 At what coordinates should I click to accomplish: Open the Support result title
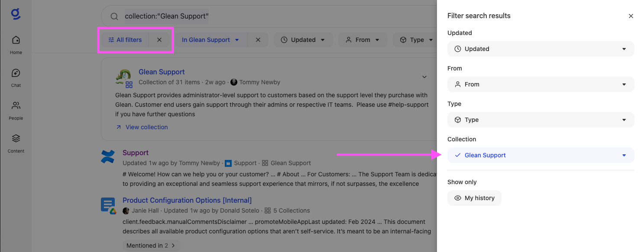click(x=136, y=153)
